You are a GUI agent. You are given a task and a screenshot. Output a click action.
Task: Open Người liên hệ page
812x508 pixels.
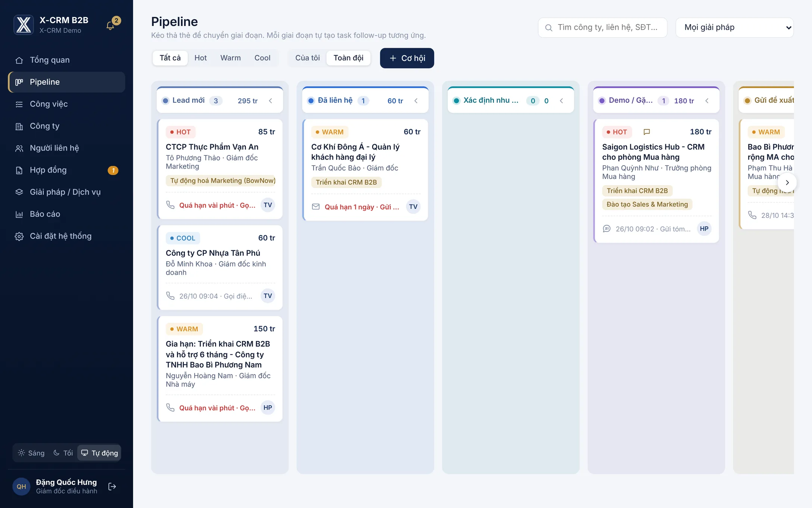point(67,148)
